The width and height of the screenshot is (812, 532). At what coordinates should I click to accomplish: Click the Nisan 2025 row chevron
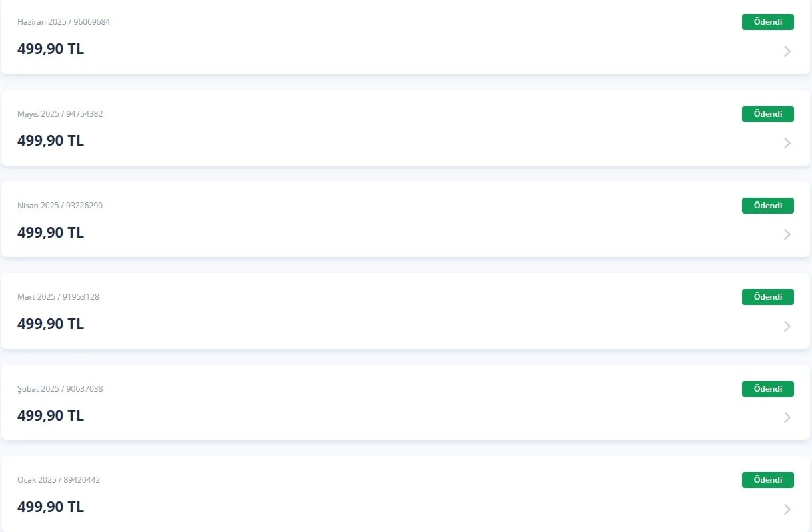coord(787,234)
